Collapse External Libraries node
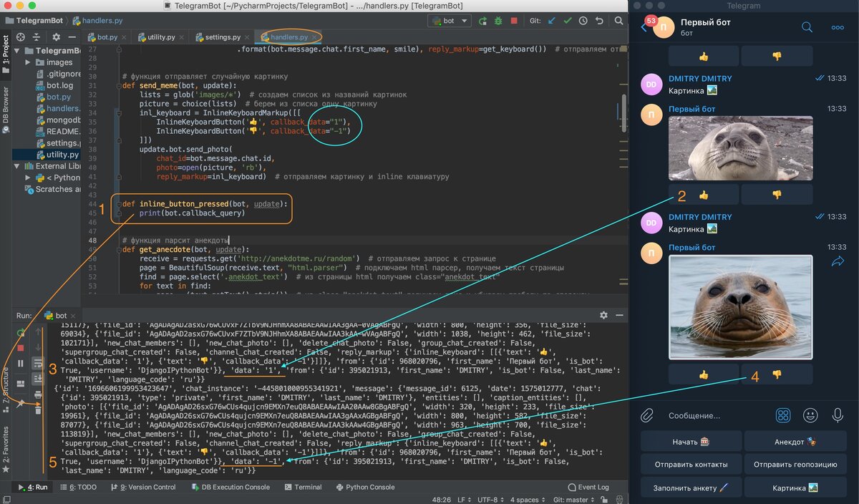 click(18, 166)
